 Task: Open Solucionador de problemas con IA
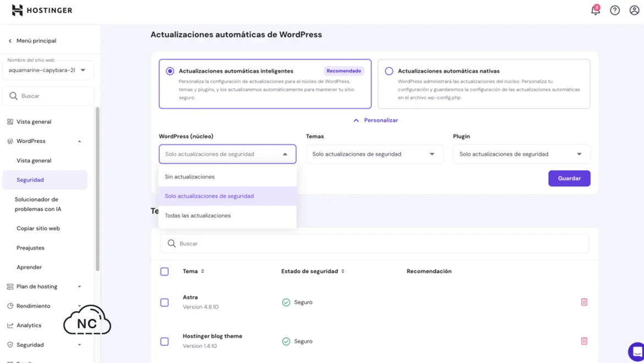tap(38, 204)
